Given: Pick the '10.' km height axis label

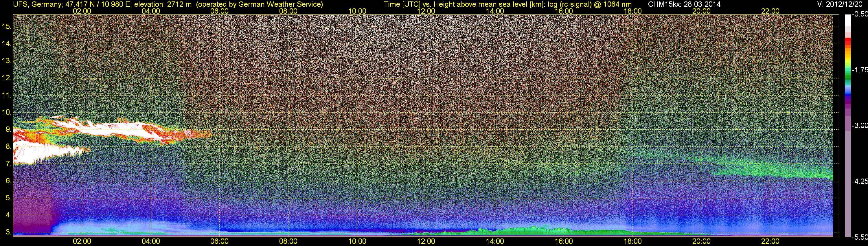Looking at the screenshot, I should point(7,112).
